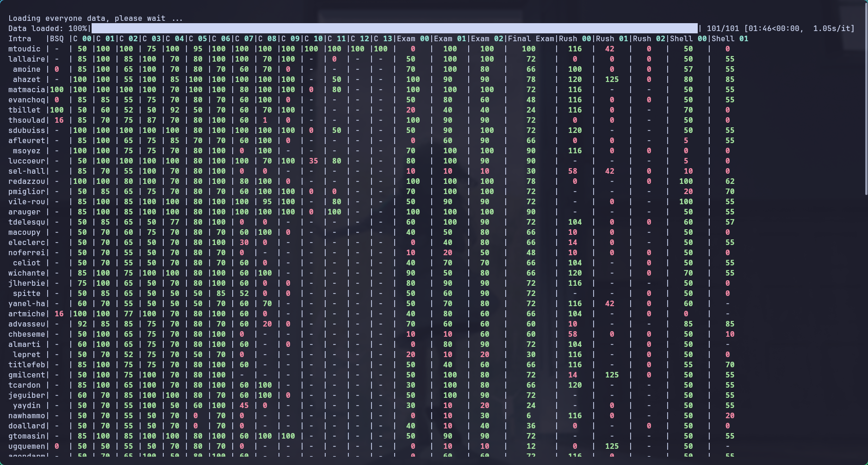Click the username 'artmiche'
This screenshot has height=465, width=868.
[27, 314]
